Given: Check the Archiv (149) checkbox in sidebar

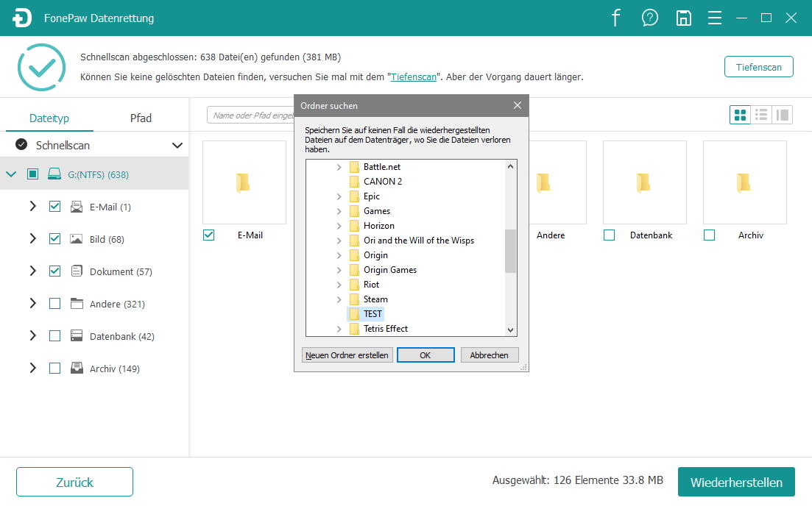Looking at the screenshot, I should [x=55, y=368].
